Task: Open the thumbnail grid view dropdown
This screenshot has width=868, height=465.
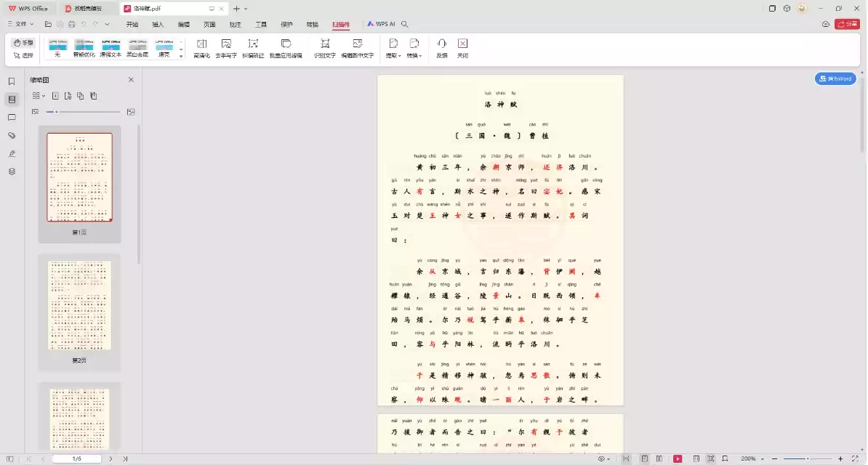Action: tap(39, 96)
